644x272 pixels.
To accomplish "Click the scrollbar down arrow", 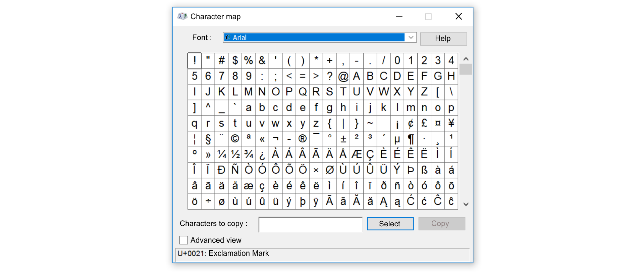I will click(x=466, y=204).
